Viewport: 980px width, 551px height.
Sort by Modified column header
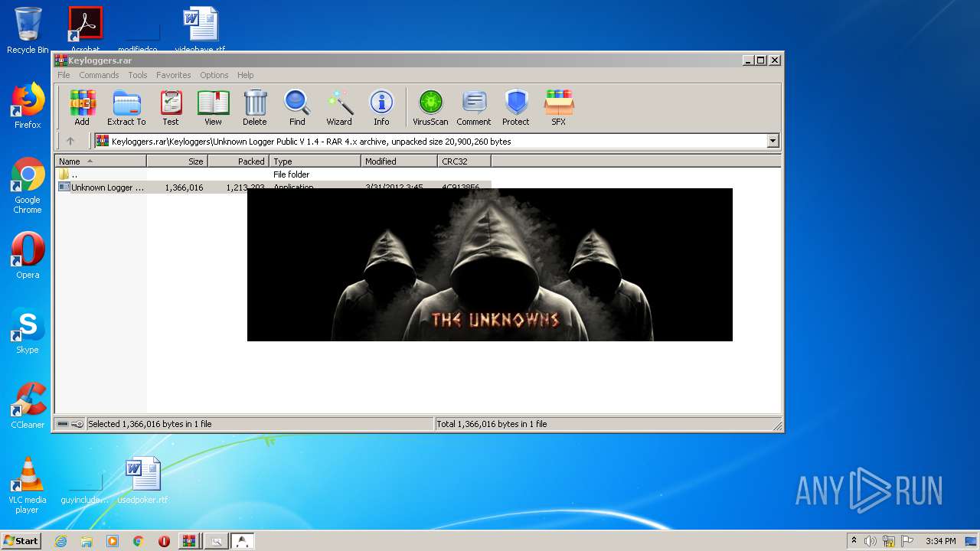[399, 161]
